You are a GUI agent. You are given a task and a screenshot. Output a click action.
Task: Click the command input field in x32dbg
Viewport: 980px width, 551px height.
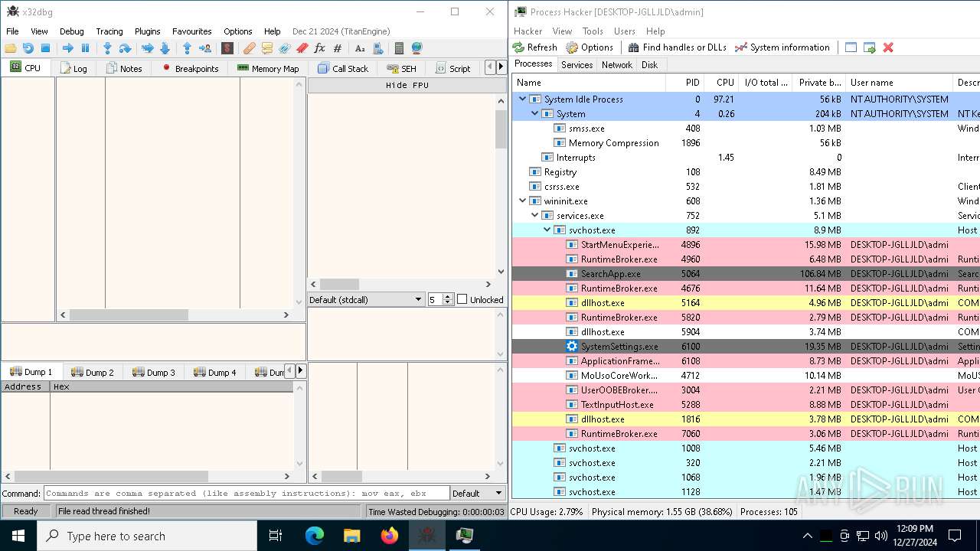pyautogui.click(x=247, y=494)
